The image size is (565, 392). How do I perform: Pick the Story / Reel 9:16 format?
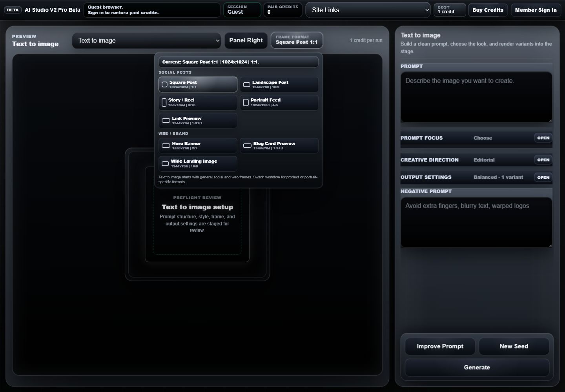click(x=198, y=102)
